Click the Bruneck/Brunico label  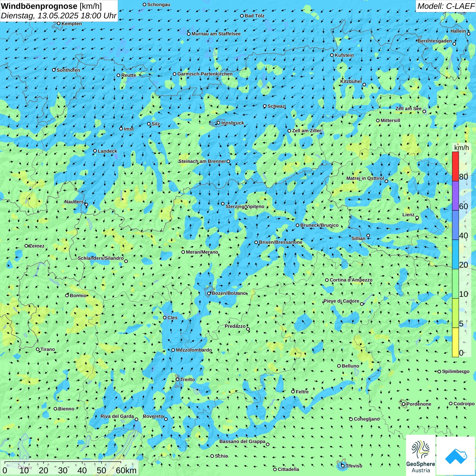(319, 225)
